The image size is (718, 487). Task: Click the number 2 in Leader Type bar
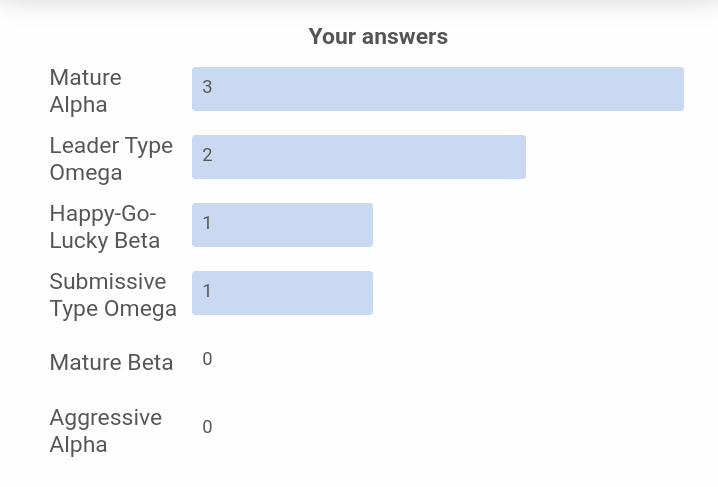click(207, 155)
